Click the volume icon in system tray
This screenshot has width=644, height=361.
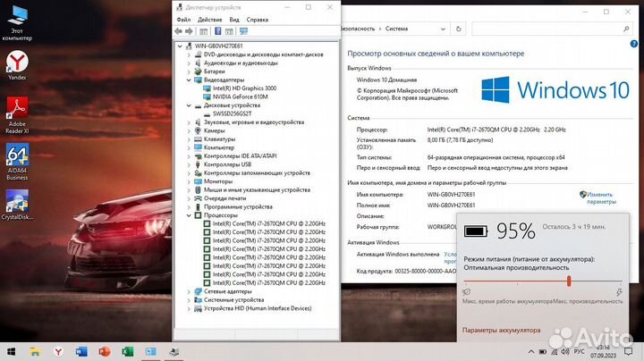[565, 351]
